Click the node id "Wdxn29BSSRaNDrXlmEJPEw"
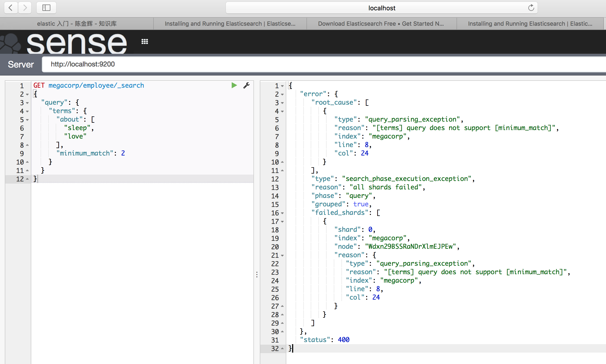 point(411,247)
